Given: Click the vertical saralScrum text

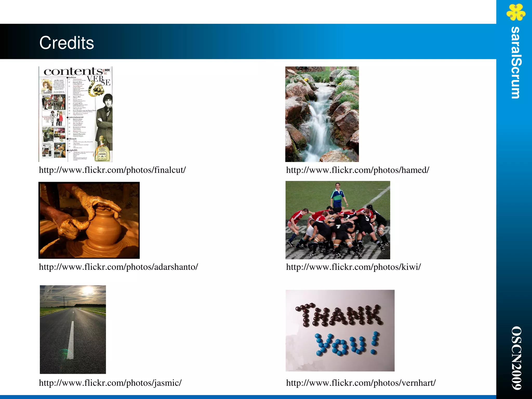Looking at the screenshot, I should (516, 63).
